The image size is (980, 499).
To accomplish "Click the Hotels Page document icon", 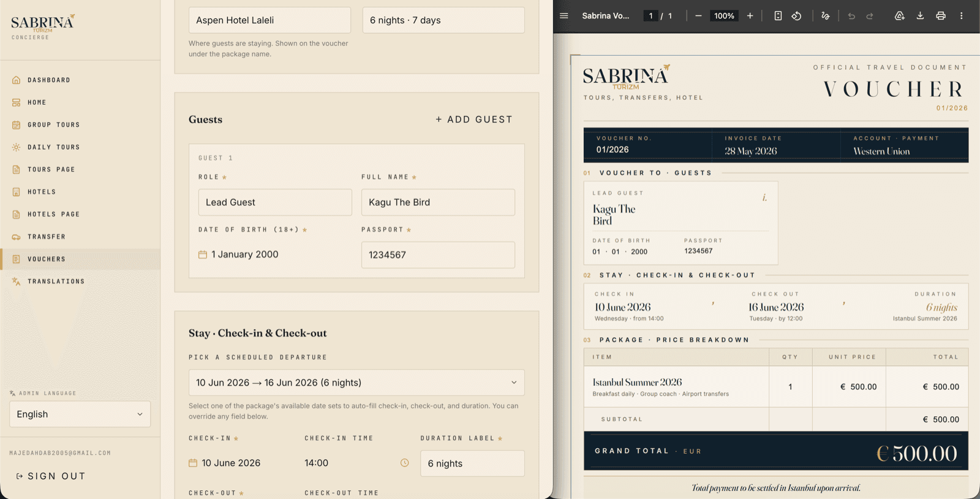I will [x=17, y=215].
